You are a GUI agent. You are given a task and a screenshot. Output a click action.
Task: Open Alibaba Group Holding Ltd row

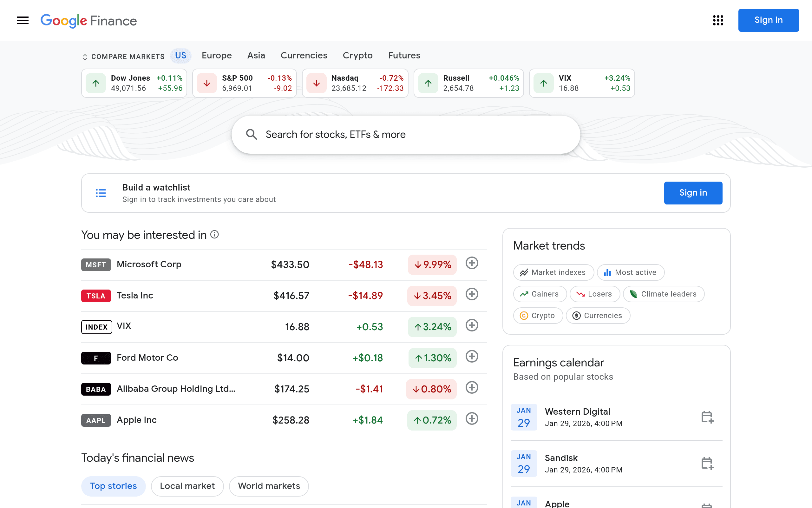point(284,389)
